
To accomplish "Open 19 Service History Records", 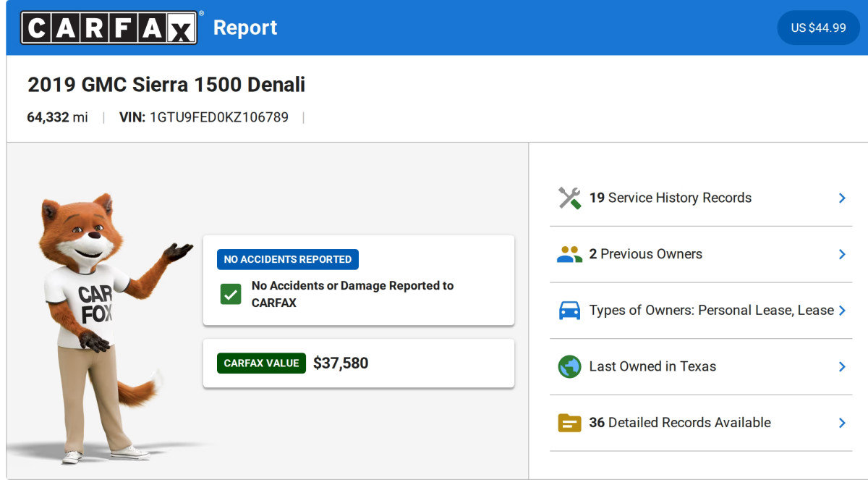I will click(670, 198).
